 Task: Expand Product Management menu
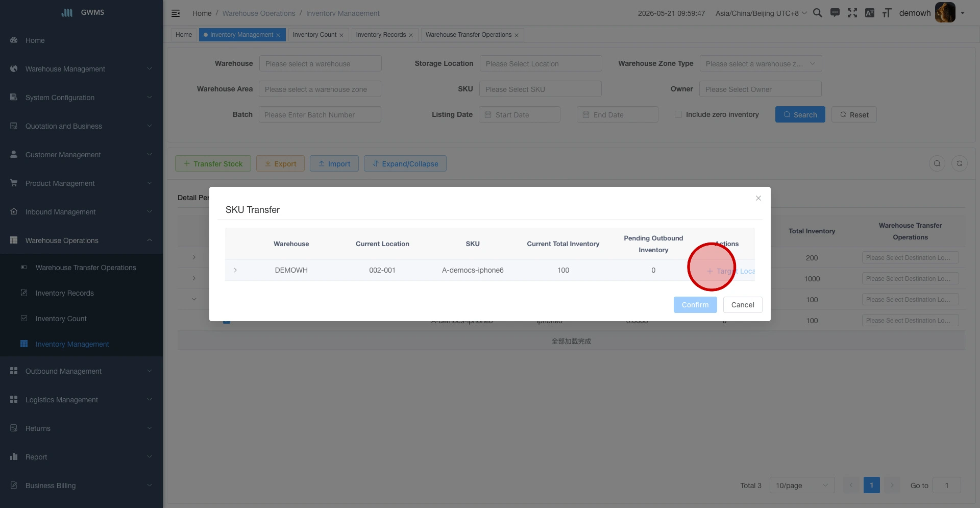click(81, 183)
